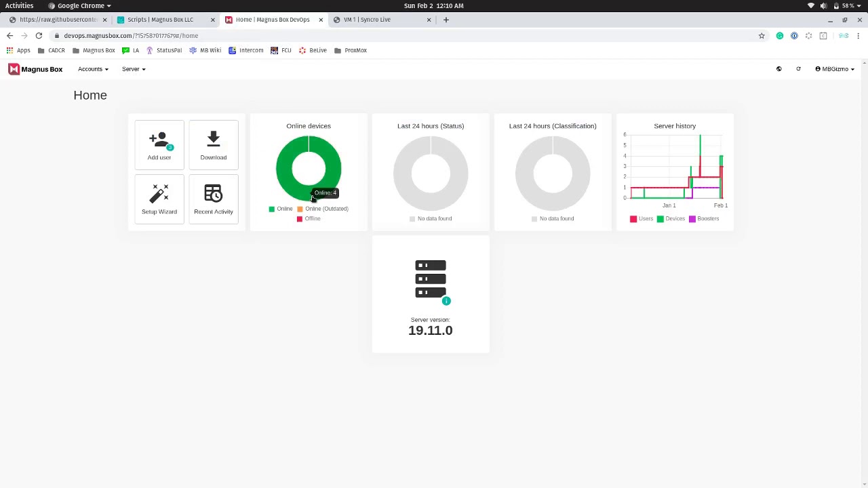Toggle the Online legend in Online devices
868x488 pixels.
click(x=281, y=209)
